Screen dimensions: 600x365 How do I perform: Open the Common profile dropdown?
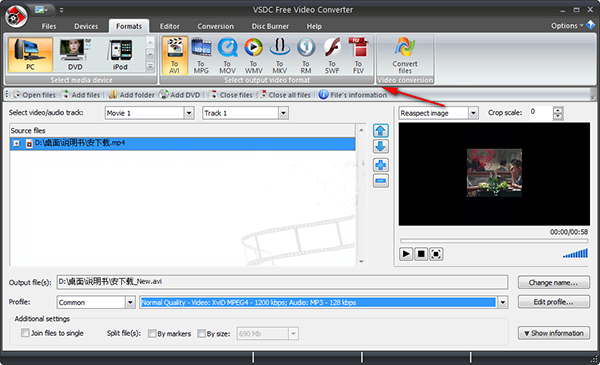130,302
